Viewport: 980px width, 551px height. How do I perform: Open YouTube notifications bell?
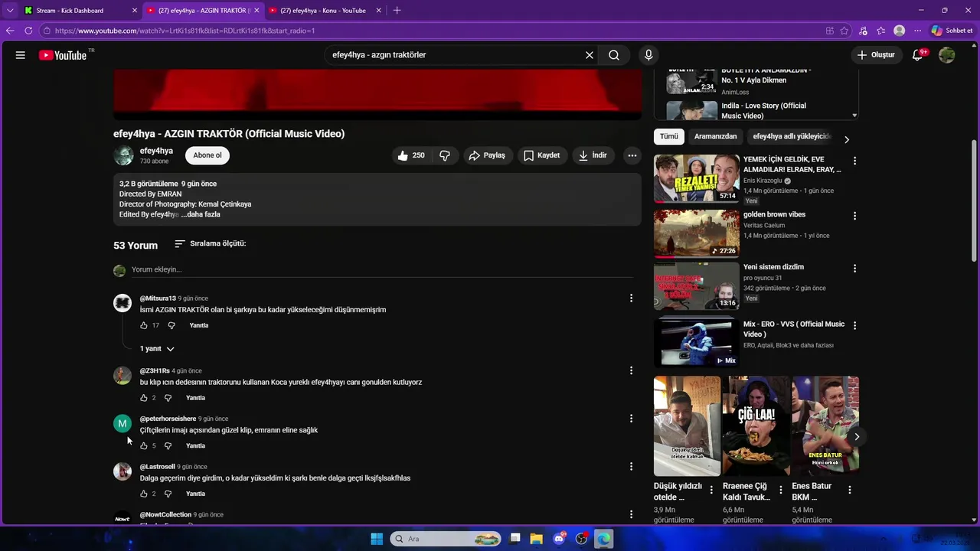coord(918,55)
